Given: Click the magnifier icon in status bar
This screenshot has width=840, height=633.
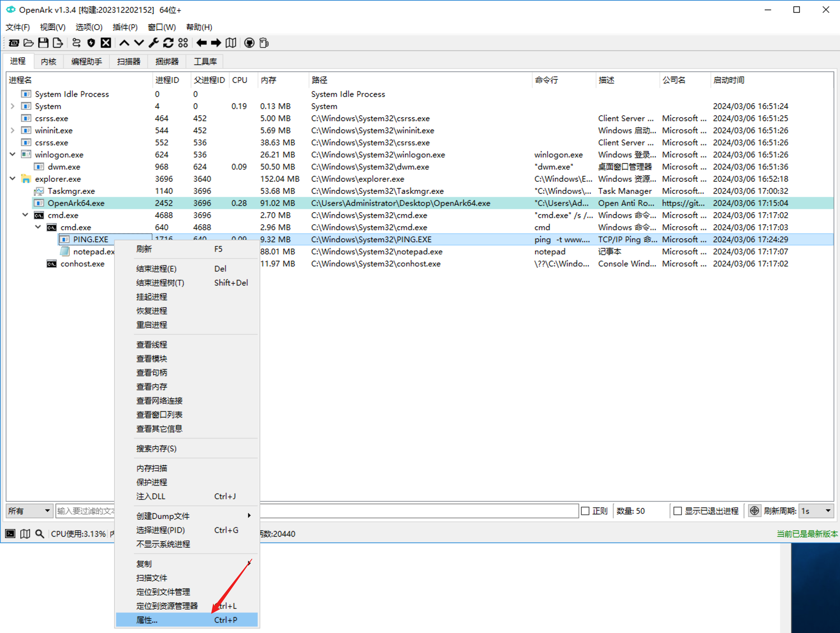Looking at the screenshot, I should [40, 534].
